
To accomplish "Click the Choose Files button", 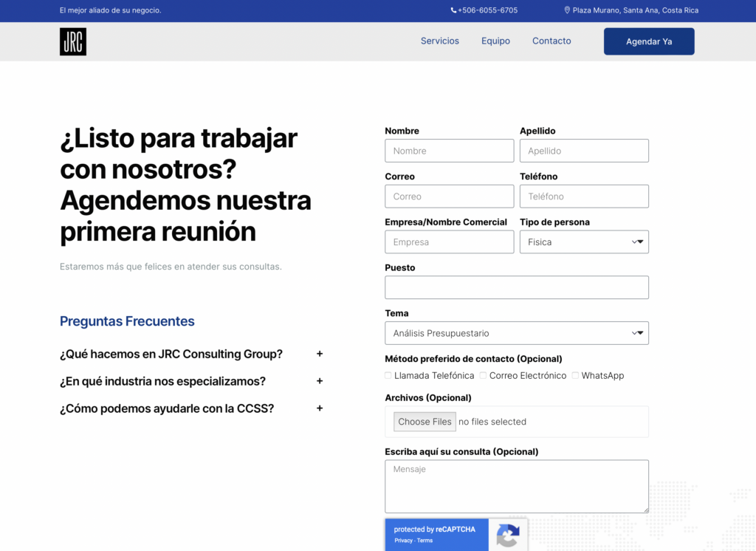I will (x=425, y=422).
